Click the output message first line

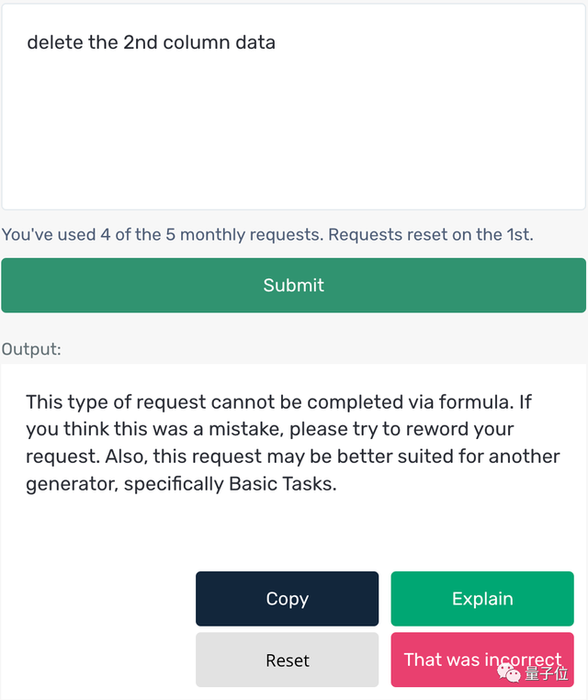click(278, 402)
